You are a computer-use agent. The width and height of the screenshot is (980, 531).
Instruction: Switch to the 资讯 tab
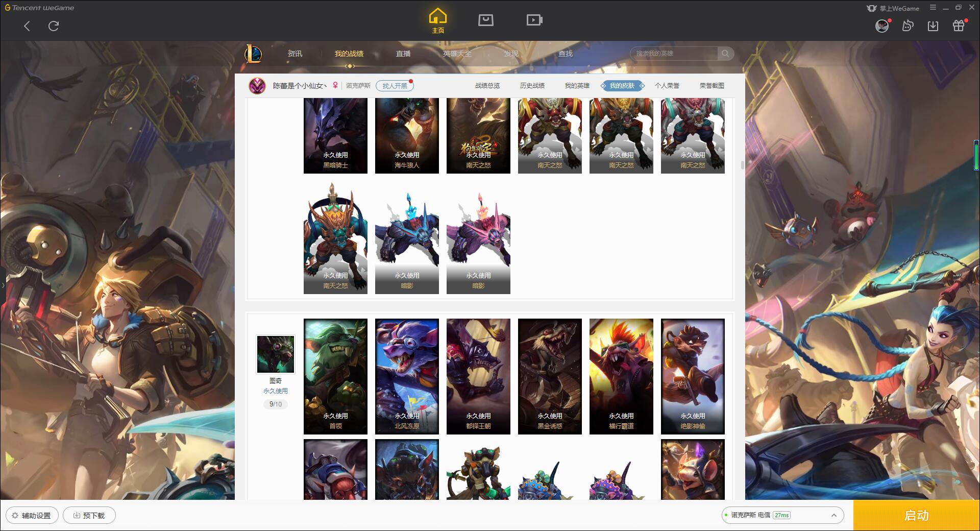click(295, 54)
